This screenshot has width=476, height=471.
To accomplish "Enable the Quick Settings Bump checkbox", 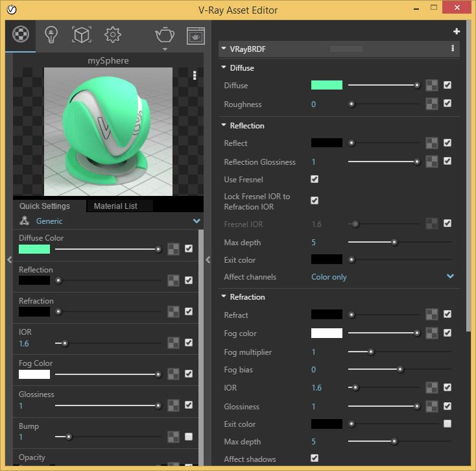I will (189, 437).
